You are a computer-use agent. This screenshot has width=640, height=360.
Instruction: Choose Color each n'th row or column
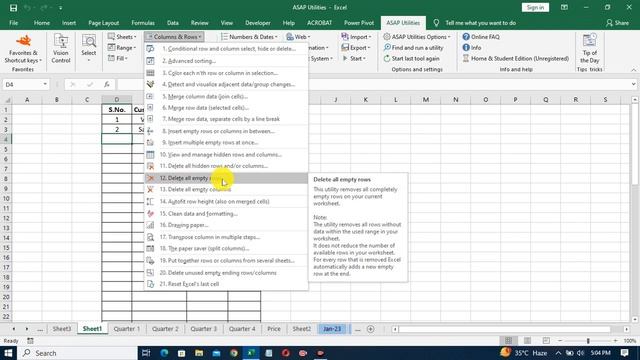[226, 73]
